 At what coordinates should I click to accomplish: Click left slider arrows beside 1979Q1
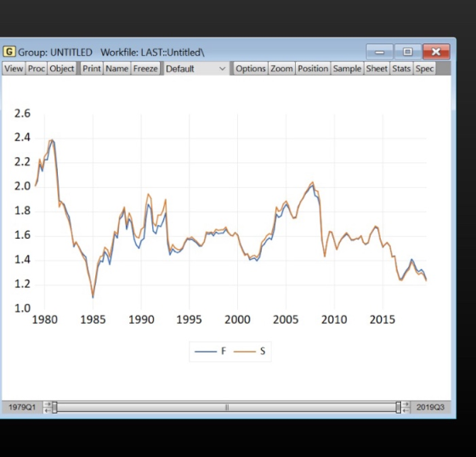[x=48, y=407]
